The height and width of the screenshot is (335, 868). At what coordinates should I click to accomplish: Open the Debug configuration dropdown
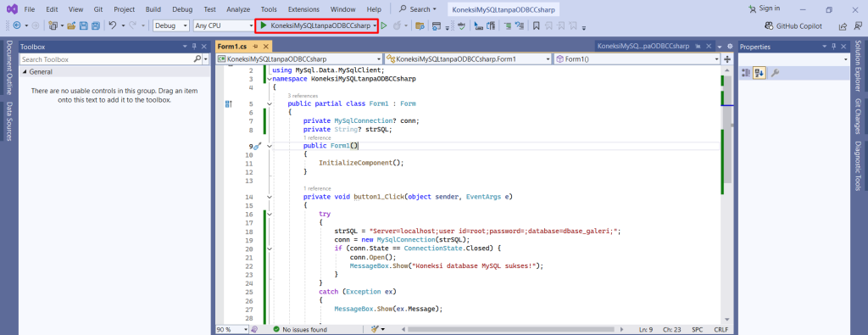(171, 25)
